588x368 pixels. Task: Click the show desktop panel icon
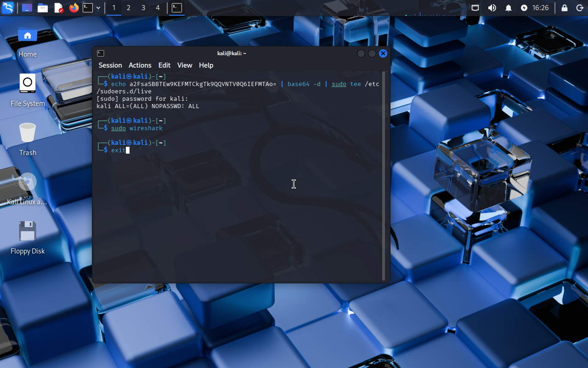point(27,8)
